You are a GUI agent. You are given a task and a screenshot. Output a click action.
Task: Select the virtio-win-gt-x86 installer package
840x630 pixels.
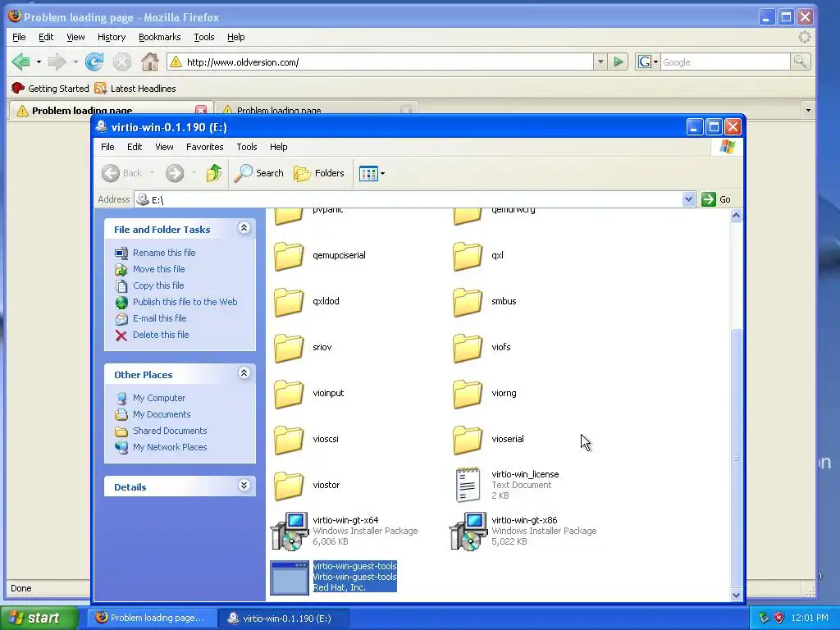click(523, 531)
